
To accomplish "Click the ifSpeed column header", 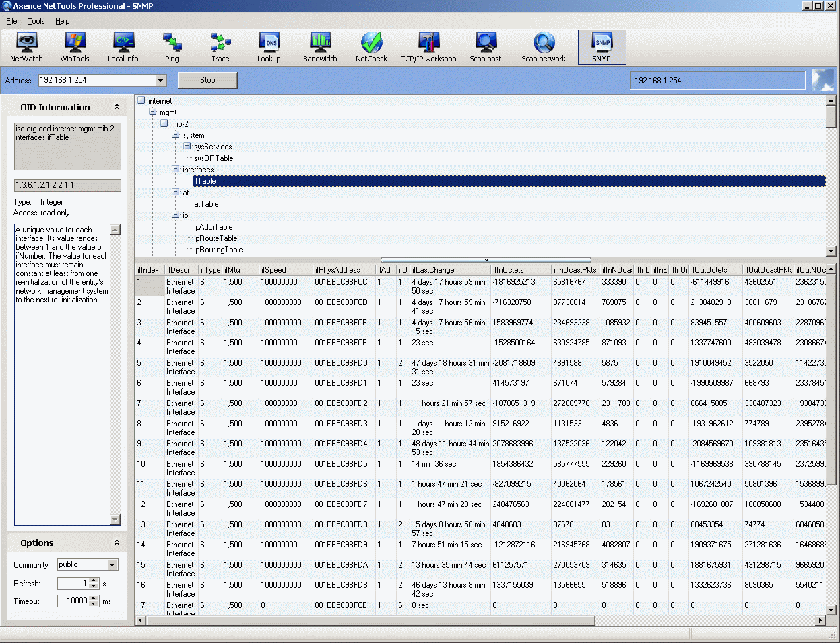I will [x=286, y=270].
